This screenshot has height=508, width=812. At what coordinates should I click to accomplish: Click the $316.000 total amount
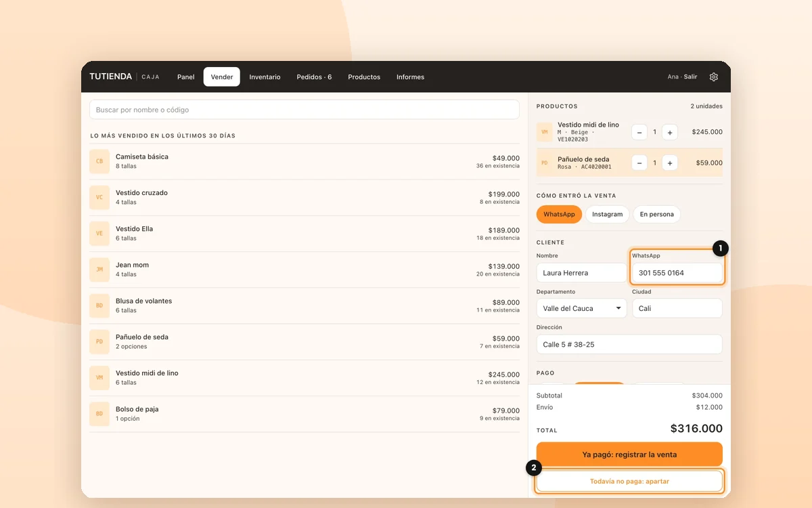696,429
